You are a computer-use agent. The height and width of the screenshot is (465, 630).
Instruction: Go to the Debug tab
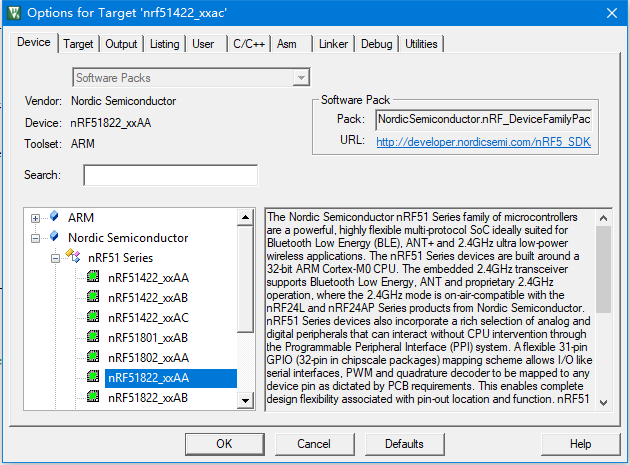376,44
